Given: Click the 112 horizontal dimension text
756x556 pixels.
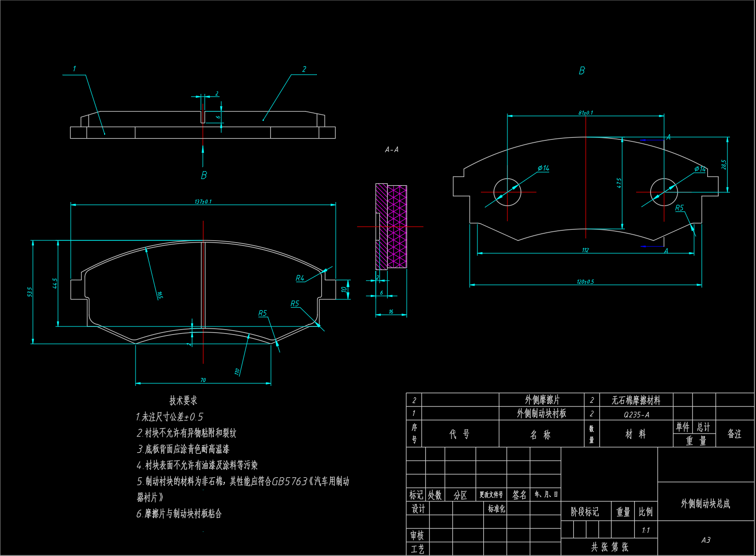Looking at the screenshot, I should (586, 250).
